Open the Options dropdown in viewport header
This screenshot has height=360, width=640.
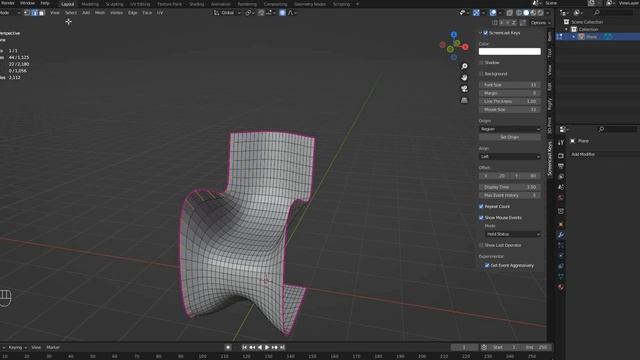[x=540, y=23]
